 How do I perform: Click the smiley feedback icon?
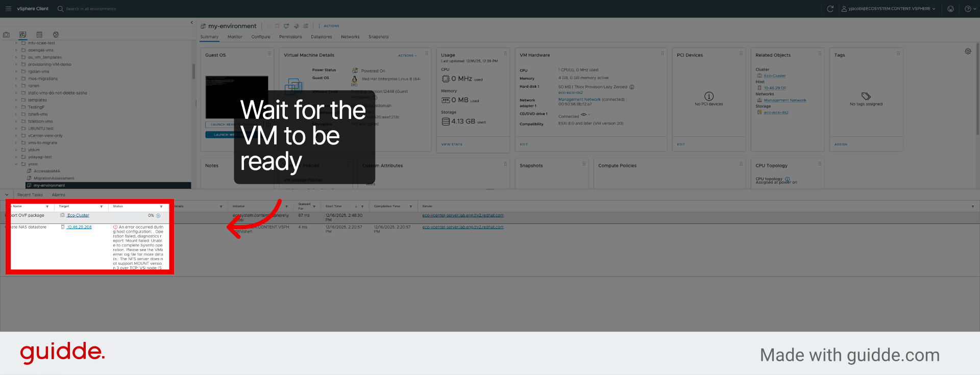[x=950, y=9]
